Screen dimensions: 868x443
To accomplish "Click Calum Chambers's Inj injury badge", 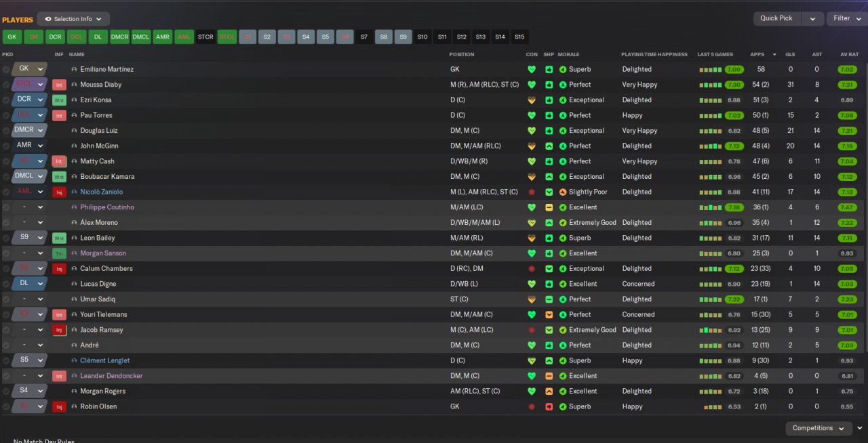I will 60,269.
